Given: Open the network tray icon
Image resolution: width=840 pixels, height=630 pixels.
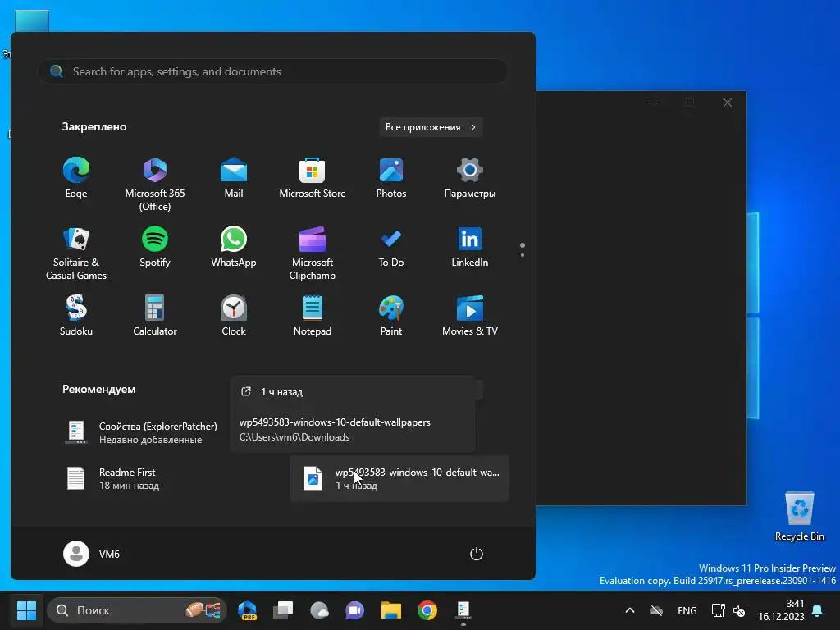Looking at the screenshot, I should pyautogui.click(x=718, y=610).
